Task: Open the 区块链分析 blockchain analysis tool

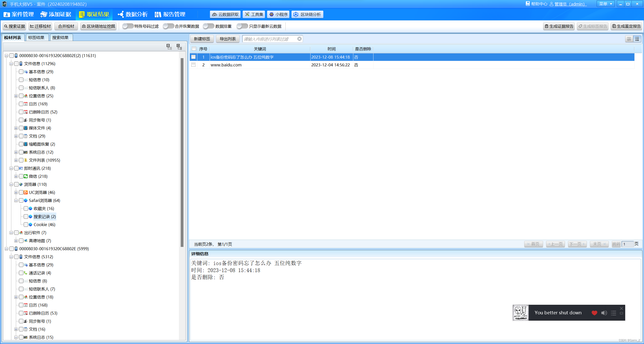Action: click(307, 14)
